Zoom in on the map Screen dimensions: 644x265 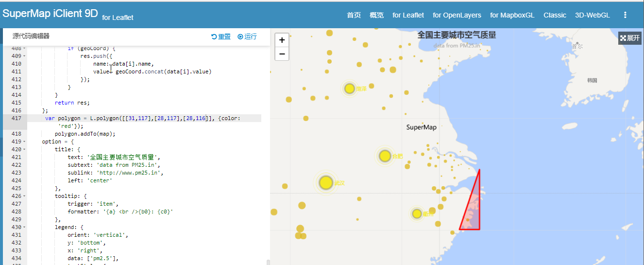tap(282, 40)
